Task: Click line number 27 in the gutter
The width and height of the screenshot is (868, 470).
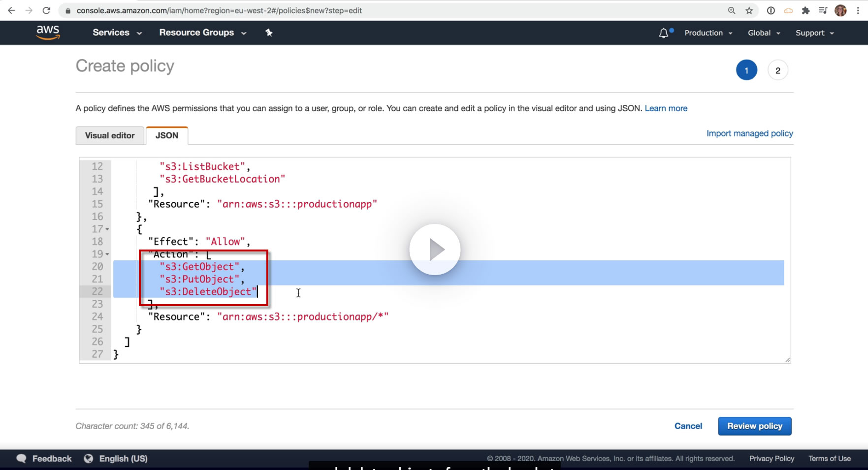Action: 97,354
